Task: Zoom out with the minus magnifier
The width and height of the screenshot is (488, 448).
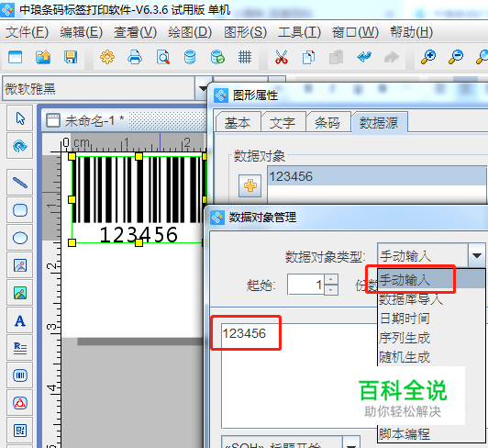Action: (456, 57)
